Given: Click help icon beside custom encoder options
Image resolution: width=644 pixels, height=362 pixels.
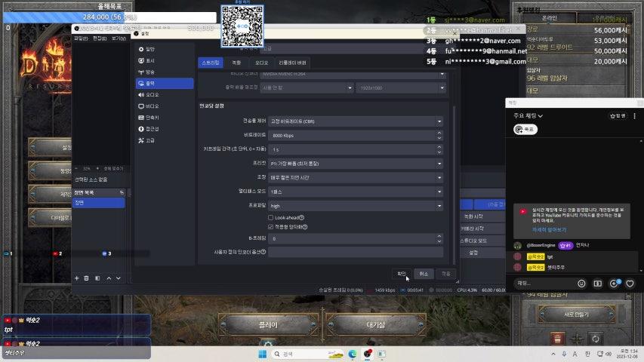Looking at the screenshot, I should coord(263,252).
